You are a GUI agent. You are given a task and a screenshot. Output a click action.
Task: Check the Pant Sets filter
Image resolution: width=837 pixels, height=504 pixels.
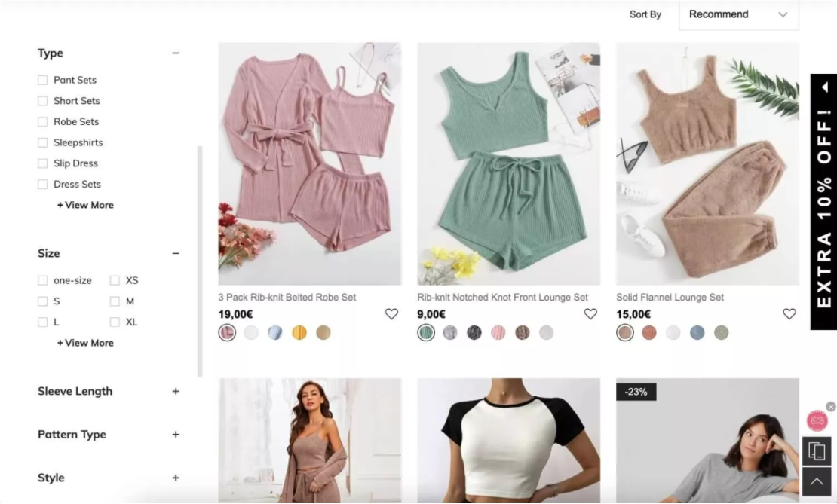click(x=43, y=80)
